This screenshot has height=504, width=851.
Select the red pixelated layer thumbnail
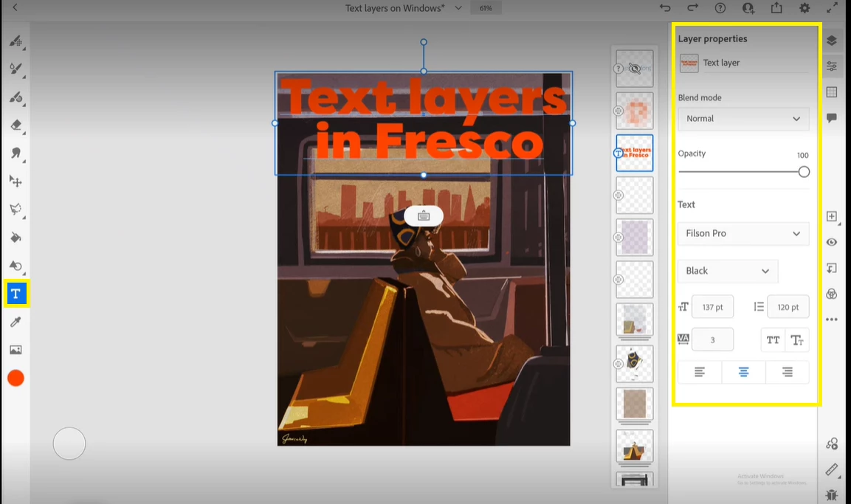635,111
